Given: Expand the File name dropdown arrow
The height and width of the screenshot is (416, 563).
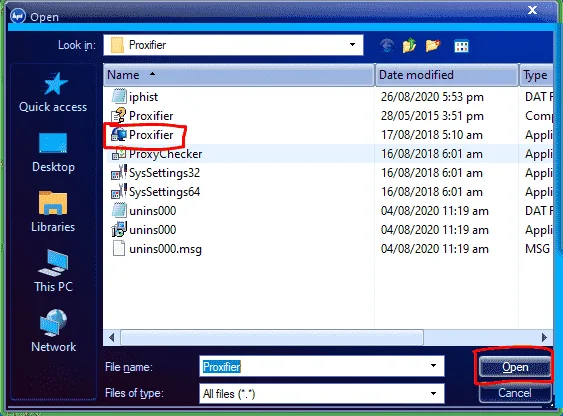Looking at the screenshot, I should [x=433, y=366].
